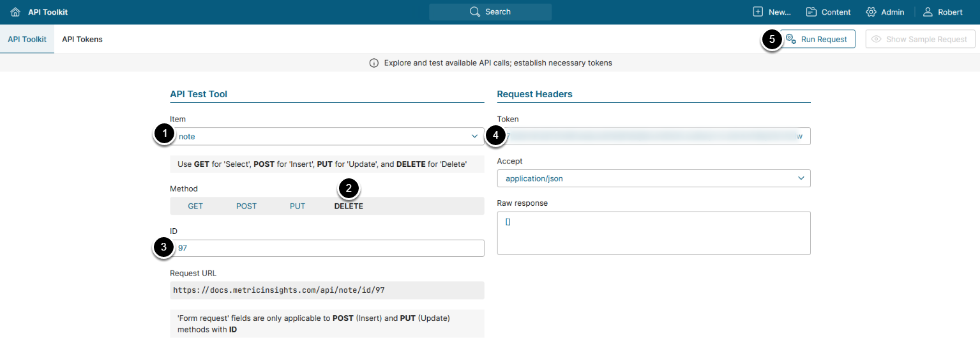Click the New plus icon
The width and height of the screenshot is (980, 349).
[758, 12]
